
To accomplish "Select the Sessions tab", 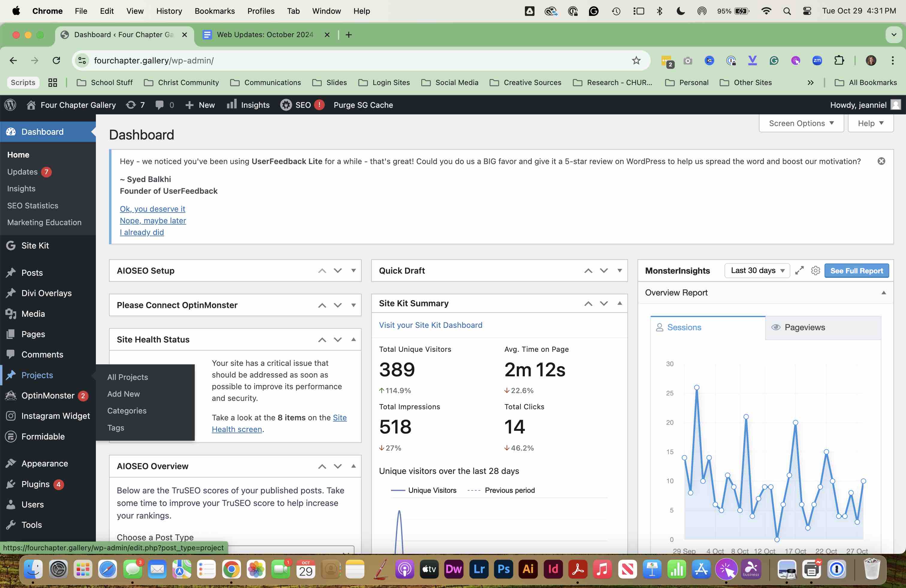I will point(708,327).
